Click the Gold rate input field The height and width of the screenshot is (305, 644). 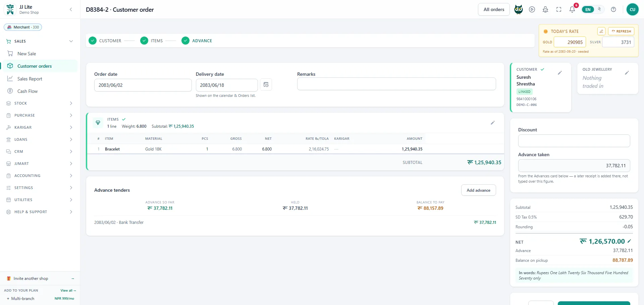point(570,42)
